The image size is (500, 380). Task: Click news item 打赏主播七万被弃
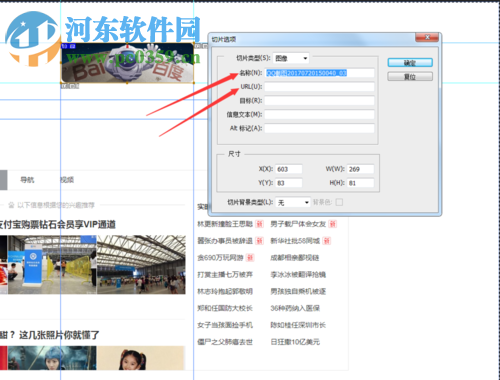click(225, 275)
